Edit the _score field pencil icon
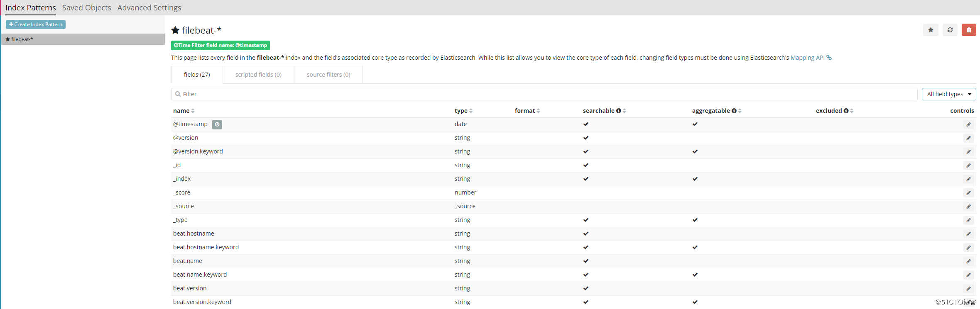 point(968,193)
